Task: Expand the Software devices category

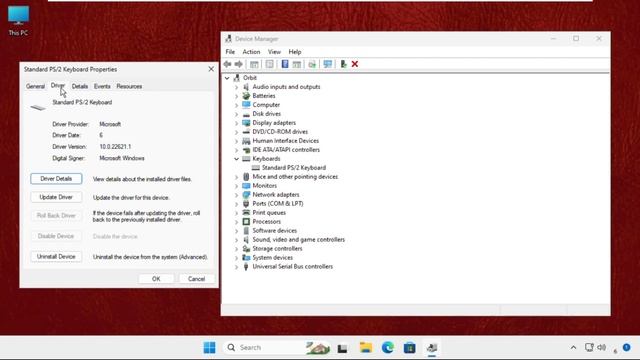Action: [x=236, y=231]
